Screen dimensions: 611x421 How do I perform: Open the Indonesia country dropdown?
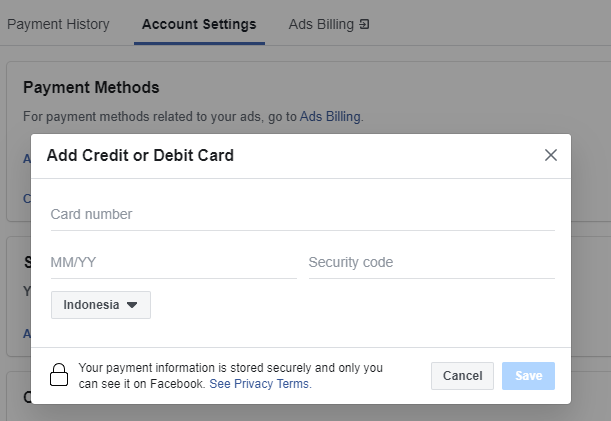pos(101,305)
